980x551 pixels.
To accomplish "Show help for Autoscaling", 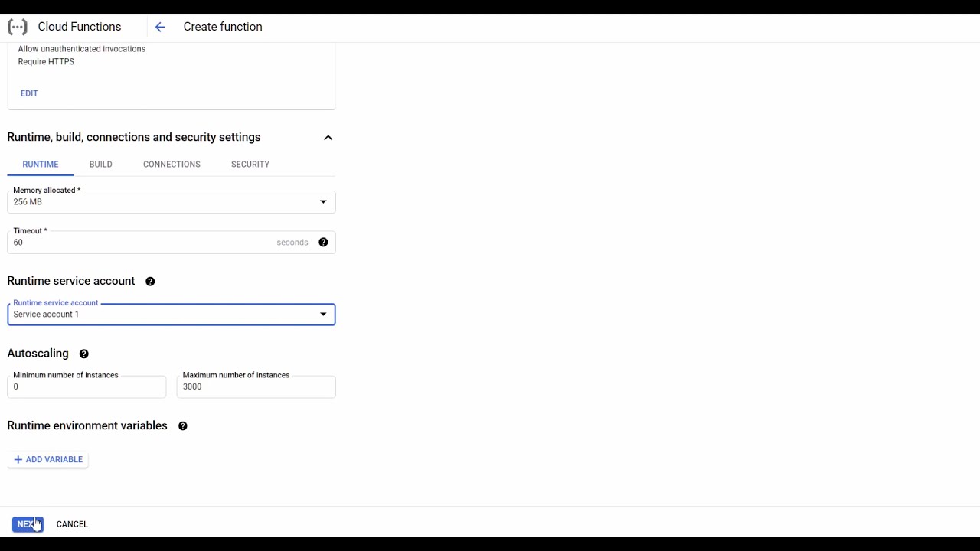I will (x=84, y=354).
